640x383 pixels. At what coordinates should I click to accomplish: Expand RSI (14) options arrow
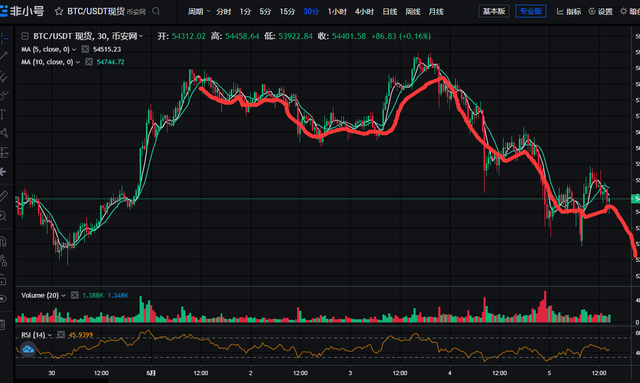pyautogui.click(x=50, y=335)
